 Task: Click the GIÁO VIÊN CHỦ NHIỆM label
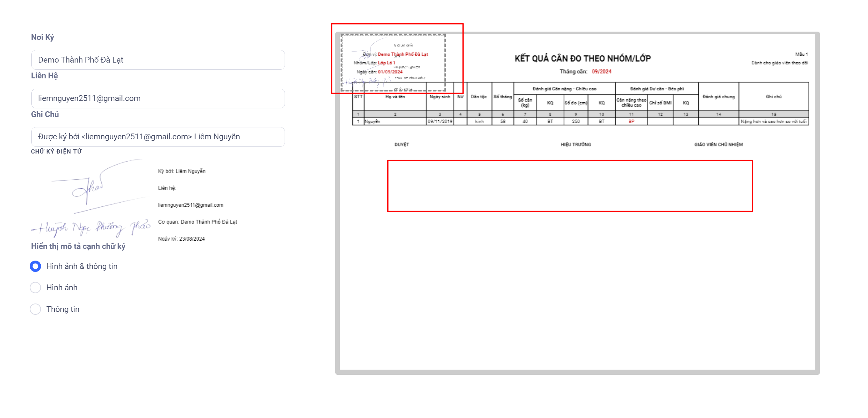point(718,144)
